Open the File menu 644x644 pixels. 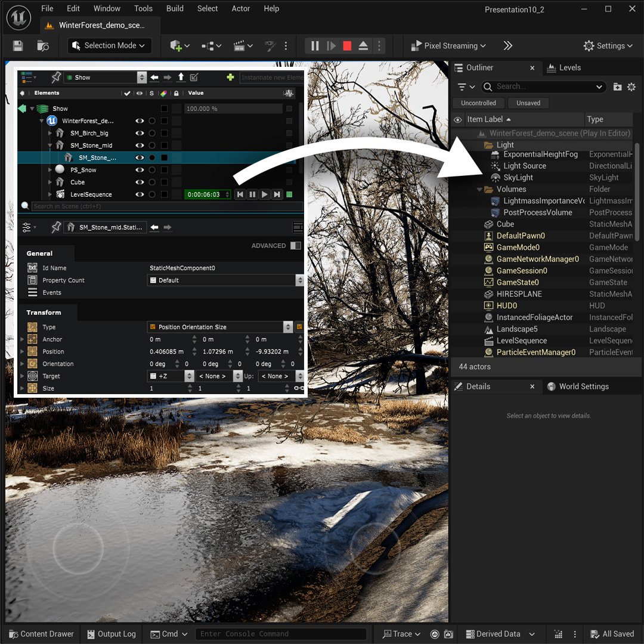click(47, 8)
